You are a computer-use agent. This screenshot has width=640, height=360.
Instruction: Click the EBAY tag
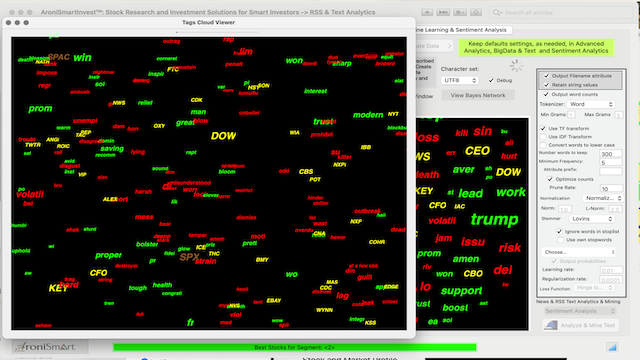coord(273,300)
